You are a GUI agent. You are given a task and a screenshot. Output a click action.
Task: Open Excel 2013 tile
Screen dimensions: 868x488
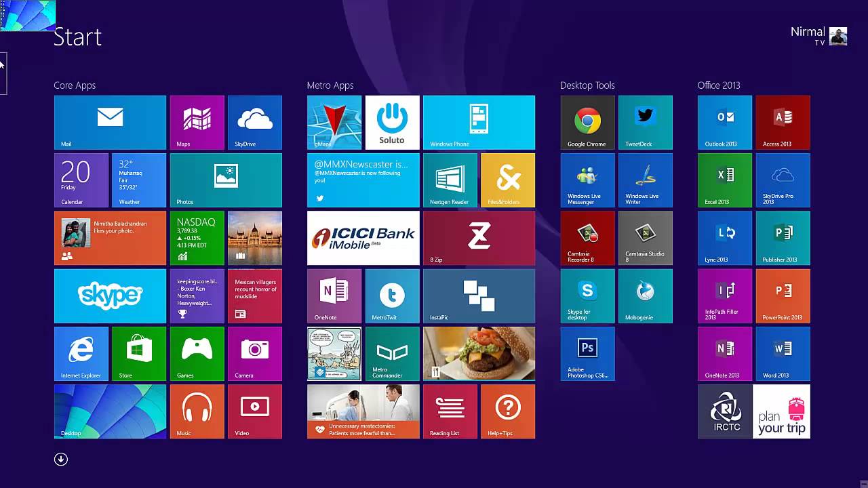pyautogui.click(x=725, y=180)
